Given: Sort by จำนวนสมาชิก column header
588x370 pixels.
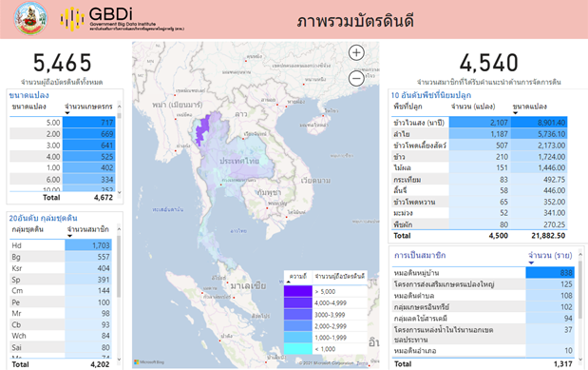Looking at the screenshot, I should coord(88,229).
